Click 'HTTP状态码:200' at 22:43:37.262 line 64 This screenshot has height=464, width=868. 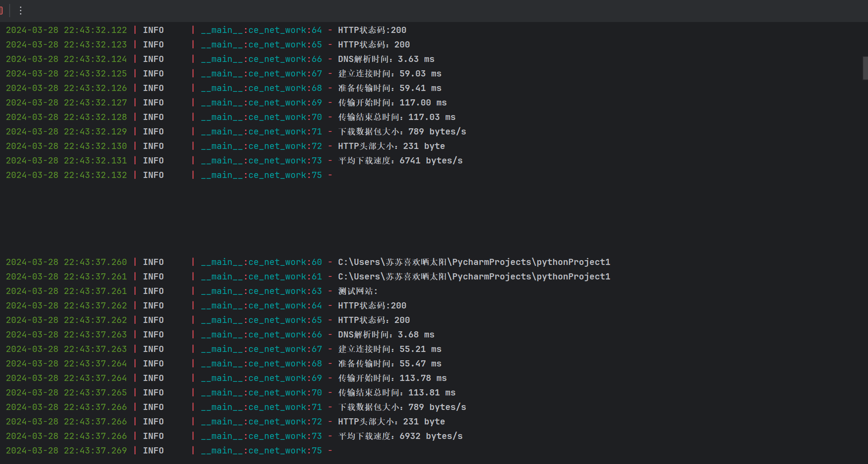coord(372,306)
